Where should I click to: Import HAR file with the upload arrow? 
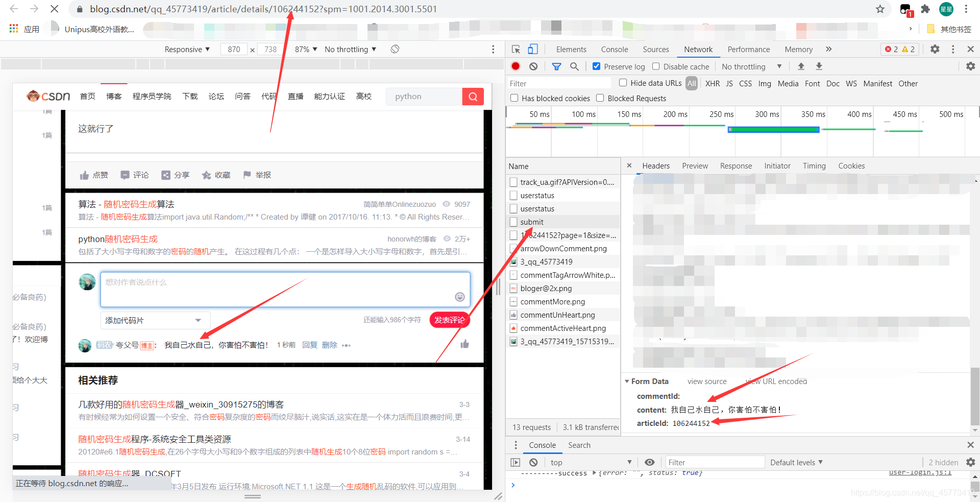coord(801,66)
